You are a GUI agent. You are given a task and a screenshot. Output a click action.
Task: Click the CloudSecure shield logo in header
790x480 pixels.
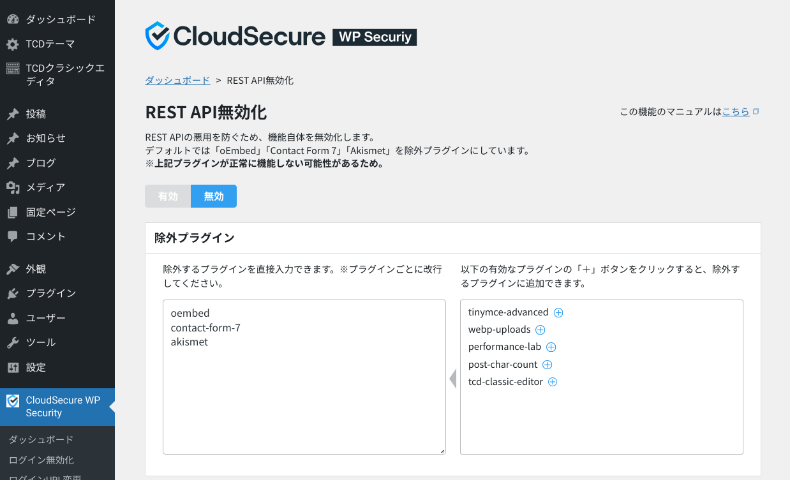157,36
